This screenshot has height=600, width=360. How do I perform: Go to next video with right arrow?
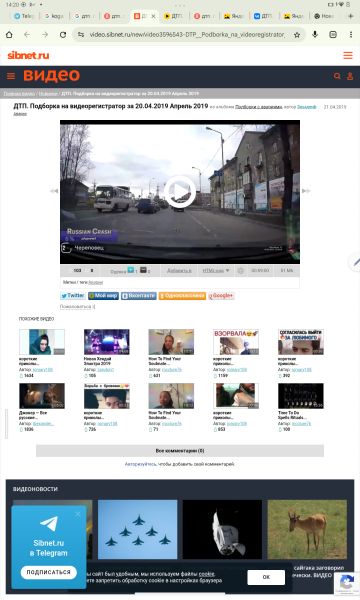click(x=306, y=191)
